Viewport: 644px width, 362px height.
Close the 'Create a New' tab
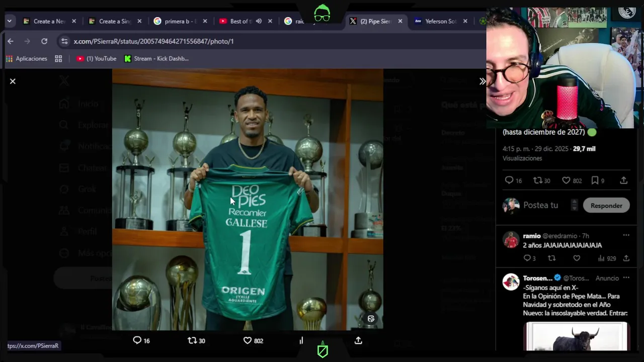74,21
